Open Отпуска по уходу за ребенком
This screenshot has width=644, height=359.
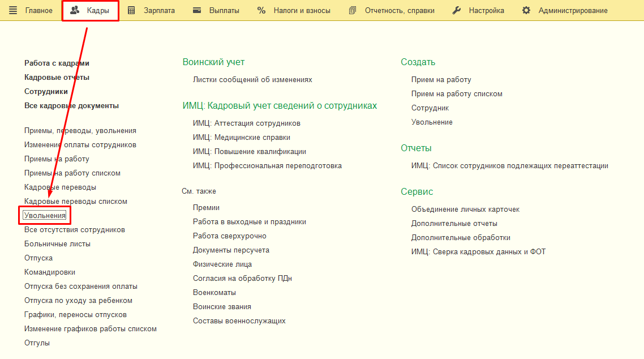[78, 301]
